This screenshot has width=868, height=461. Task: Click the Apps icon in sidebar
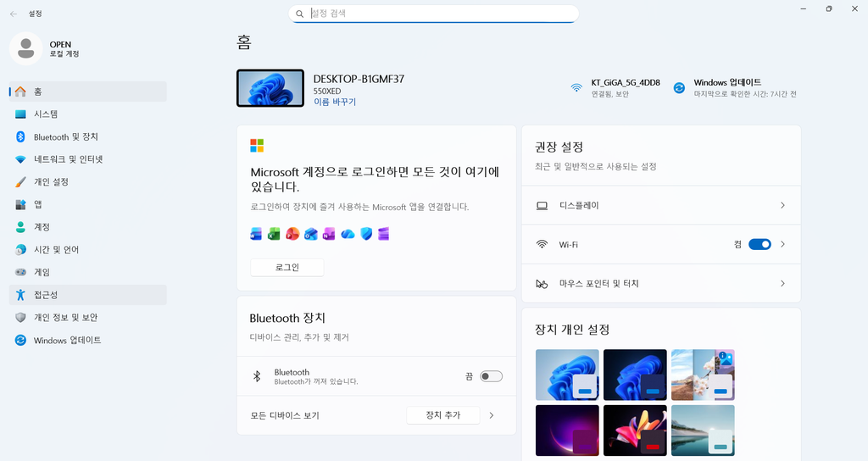click(x=20, y=205)
